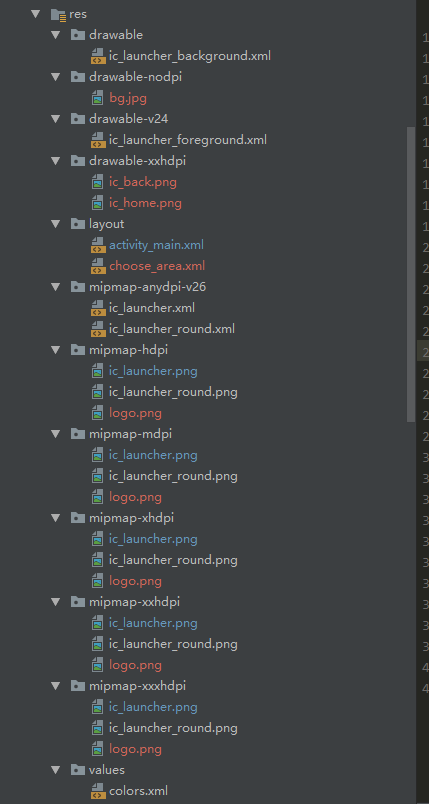Viewport: 429px width, 804px height.
Task: Select the ic_launcher_foreground.xml file
Action: click(x=188, y=140)
